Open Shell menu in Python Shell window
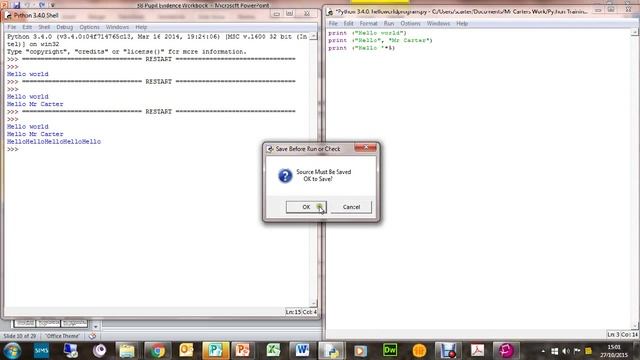This screenshot has width=640, height=360. [x=44, y=27]
